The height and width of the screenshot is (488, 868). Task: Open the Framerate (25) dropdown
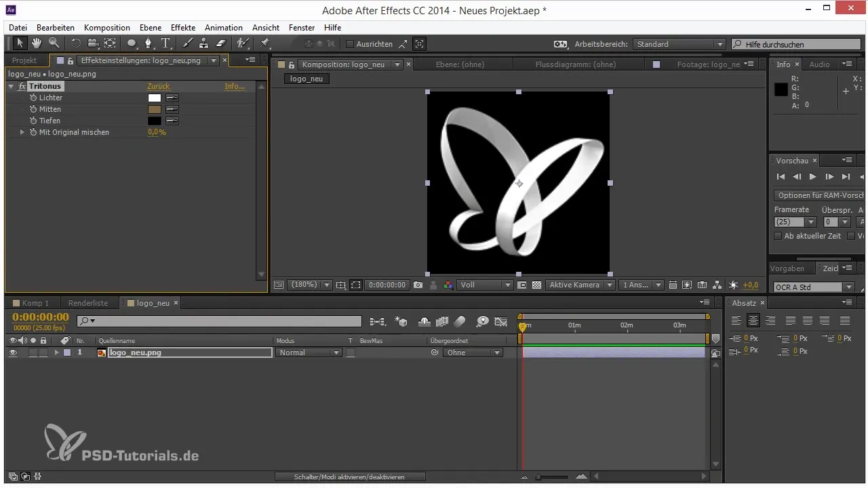point(795,222)
